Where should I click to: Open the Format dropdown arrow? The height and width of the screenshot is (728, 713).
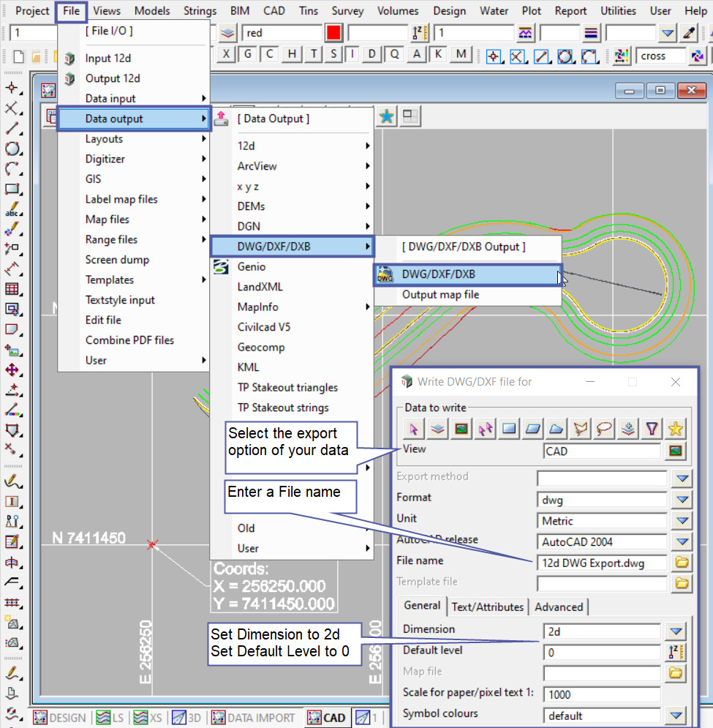tap(682, 500)
